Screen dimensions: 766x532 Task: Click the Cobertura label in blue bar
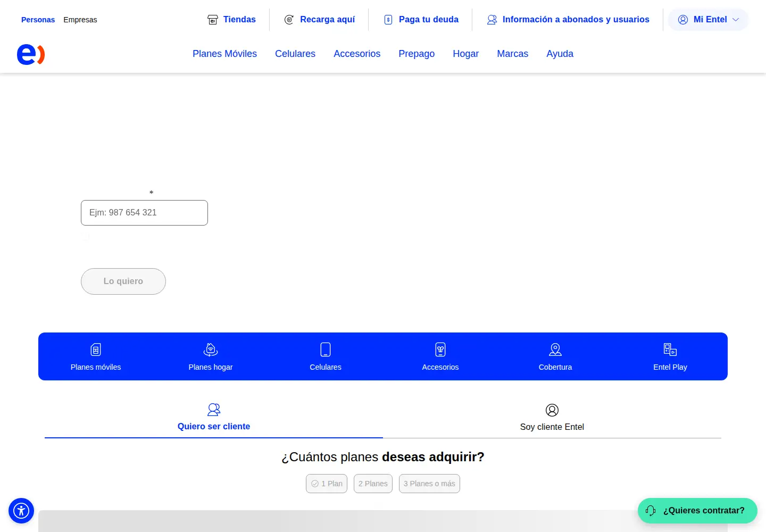(555, 367)
